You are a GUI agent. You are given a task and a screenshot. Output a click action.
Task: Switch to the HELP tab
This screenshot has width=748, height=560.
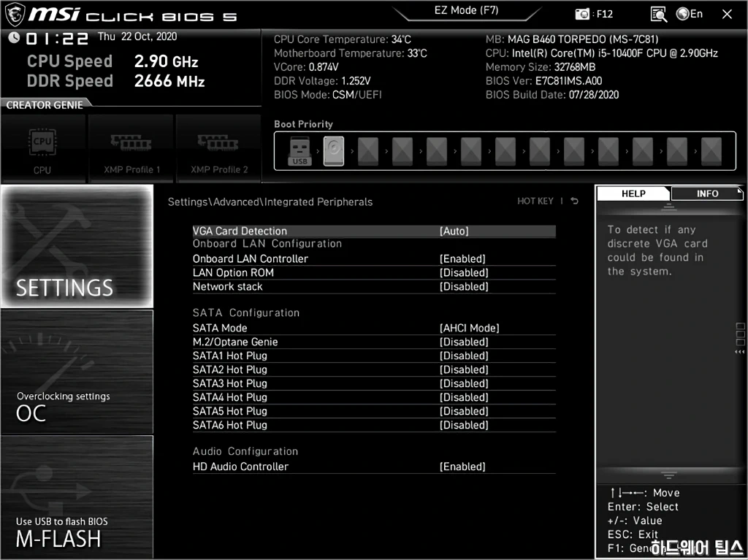click(x=633, y=193)
